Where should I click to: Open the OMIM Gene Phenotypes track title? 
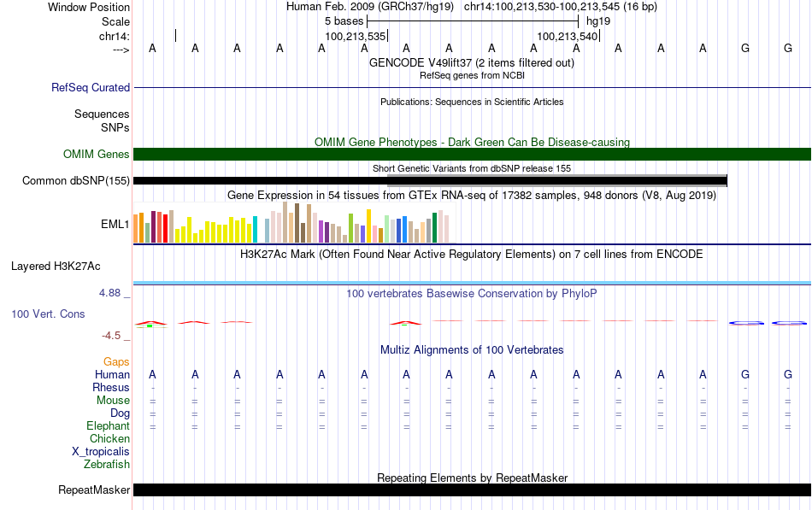(472, 142)
